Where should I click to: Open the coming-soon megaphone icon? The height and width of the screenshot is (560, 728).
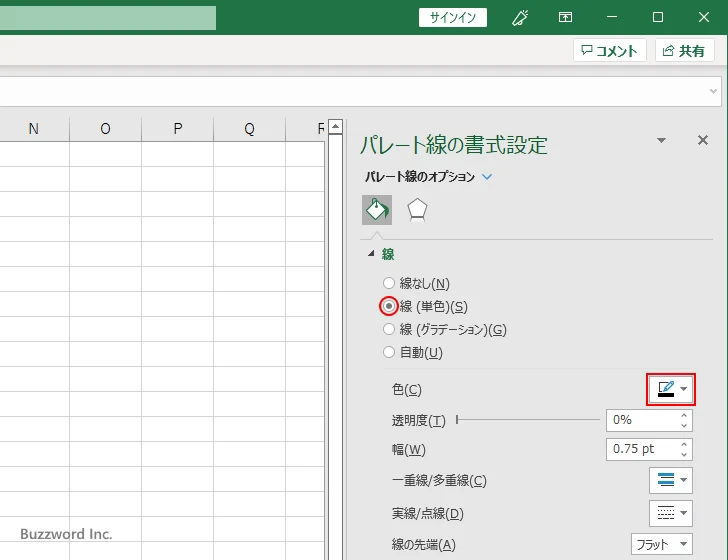coord(520,18)
